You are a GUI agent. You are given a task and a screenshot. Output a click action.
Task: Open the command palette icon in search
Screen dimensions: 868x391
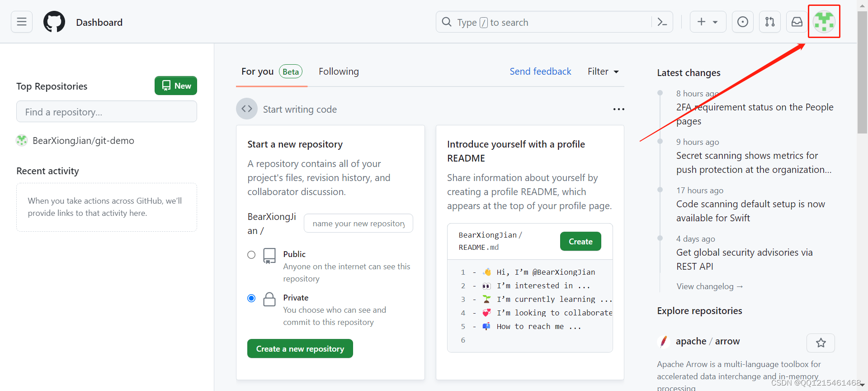[662, 22]
